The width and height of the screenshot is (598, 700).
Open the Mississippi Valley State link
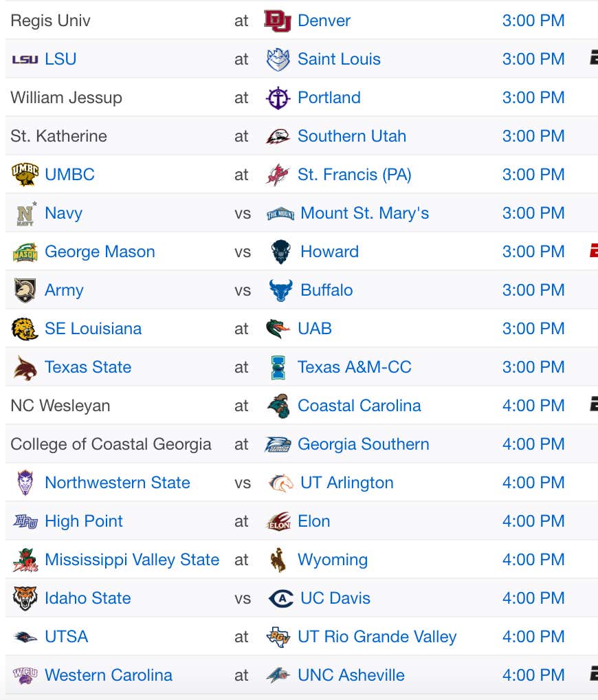132,560
